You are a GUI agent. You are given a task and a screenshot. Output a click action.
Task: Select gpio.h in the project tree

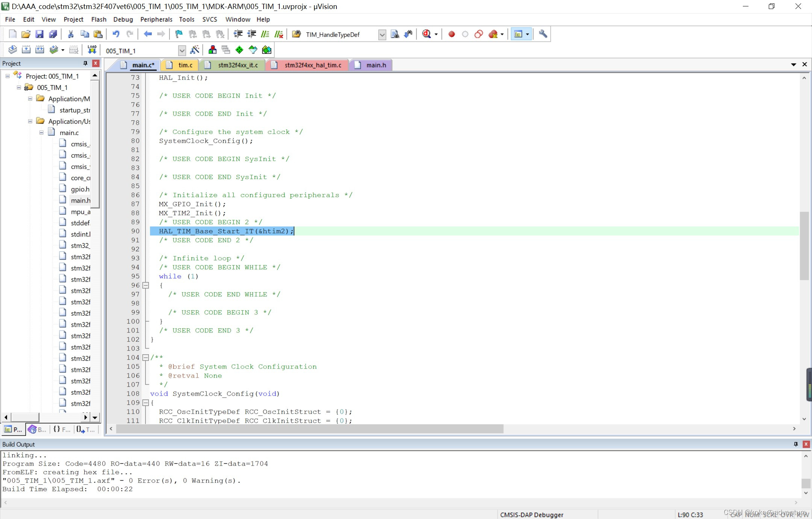80,189
